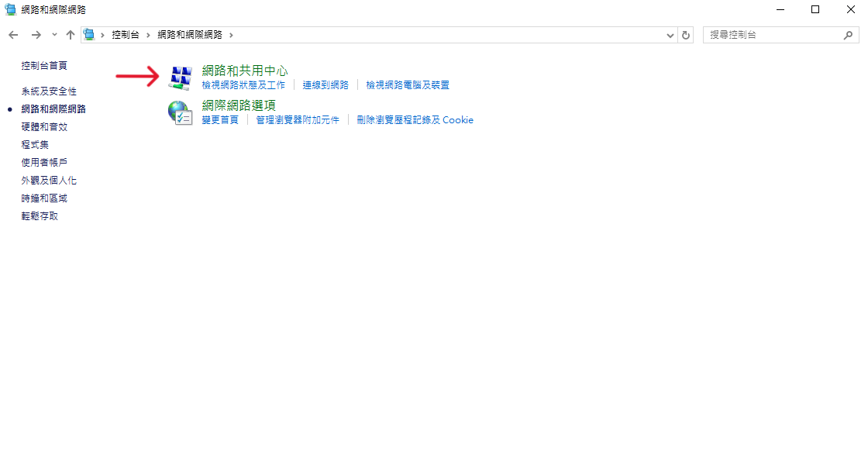
Task: Go back with the Back arrow
Action: pyautogui.click(x=13, y=35)
